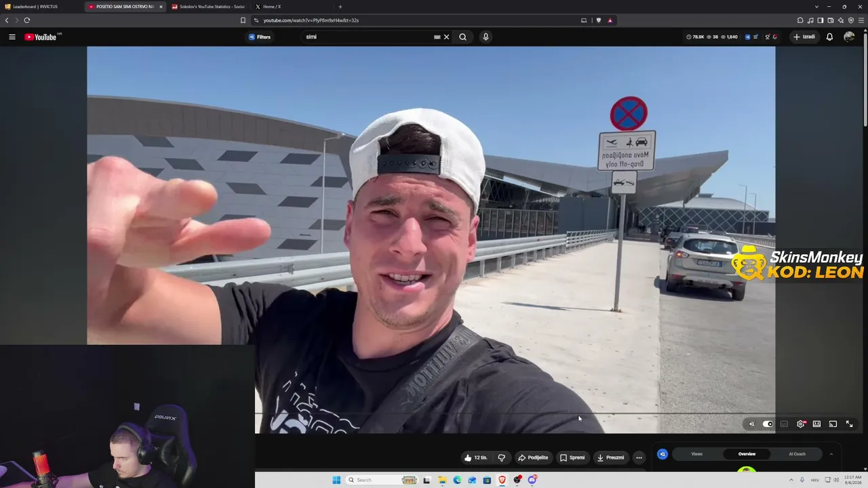The image size is (868, 488).
Task: Open the Filters button
Action: coord(260,37)
